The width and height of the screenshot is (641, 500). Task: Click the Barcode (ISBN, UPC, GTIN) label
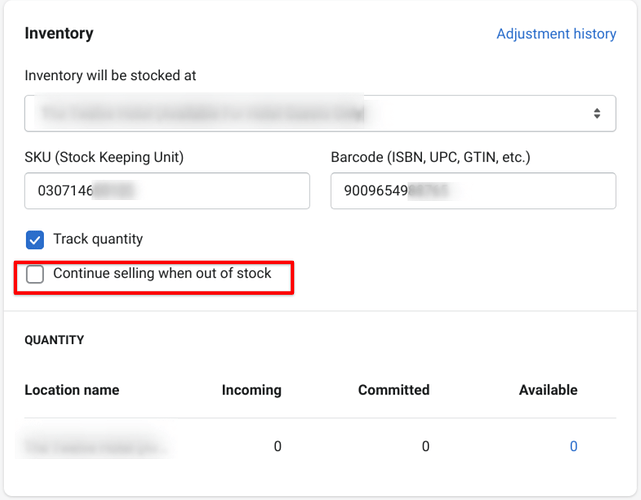430,157
